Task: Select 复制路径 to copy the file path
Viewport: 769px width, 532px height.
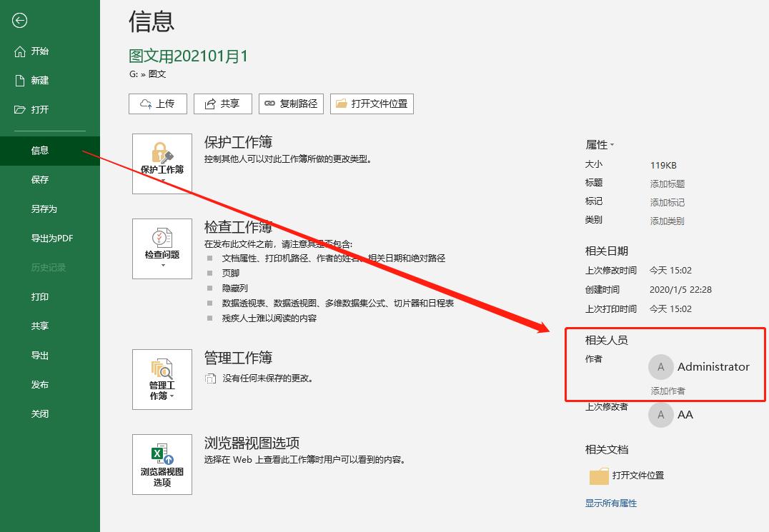Action: pos(291,104)
